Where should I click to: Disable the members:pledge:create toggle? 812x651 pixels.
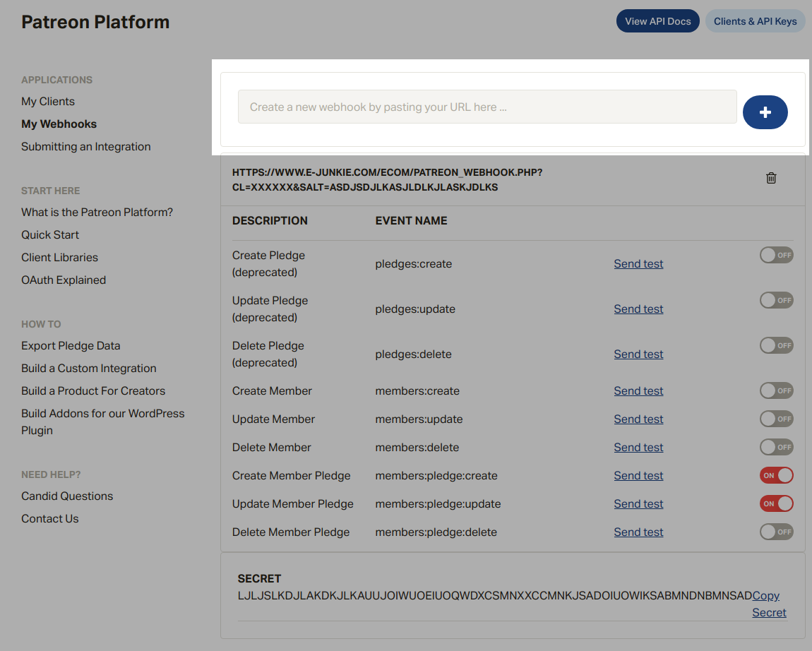point(776,475)
